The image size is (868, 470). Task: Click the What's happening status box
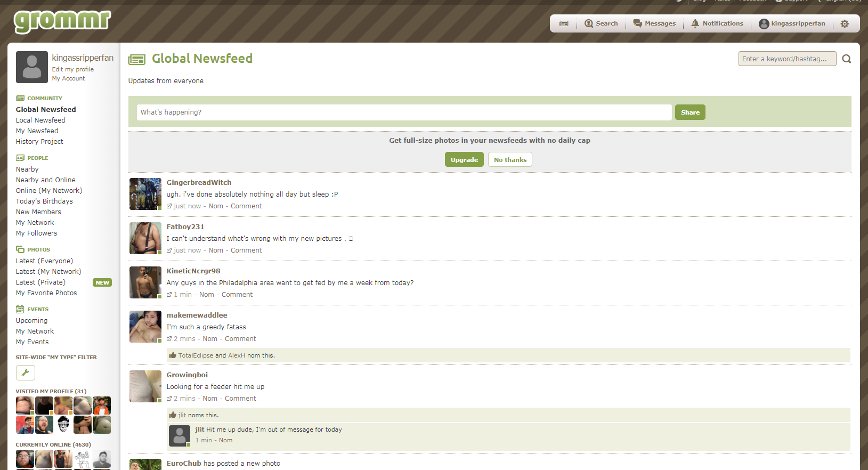tap(404, 112)
